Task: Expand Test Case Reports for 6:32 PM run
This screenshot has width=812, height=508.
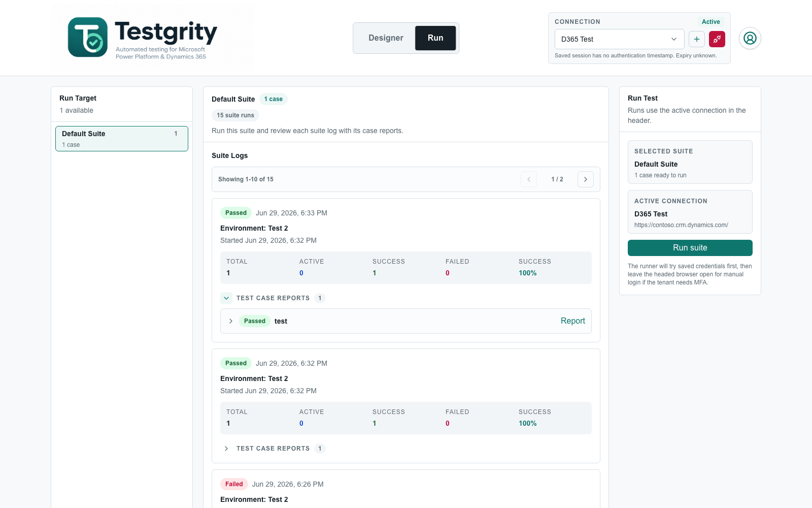Action: click(x=226, y=449)
